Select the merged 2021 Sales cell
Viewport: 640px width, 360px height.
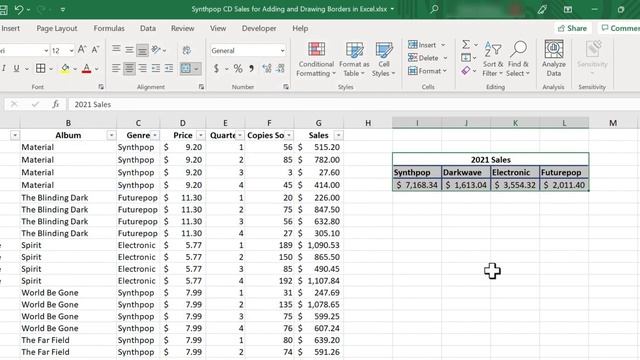tap(491, 160)
